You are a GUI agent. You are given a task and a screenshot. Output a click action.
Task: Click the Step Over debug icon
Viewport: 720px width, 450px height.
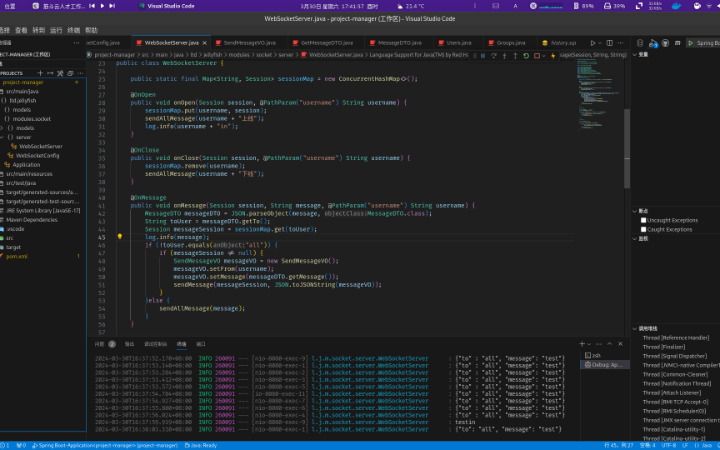pyautogui.click(x=494, y=56)
